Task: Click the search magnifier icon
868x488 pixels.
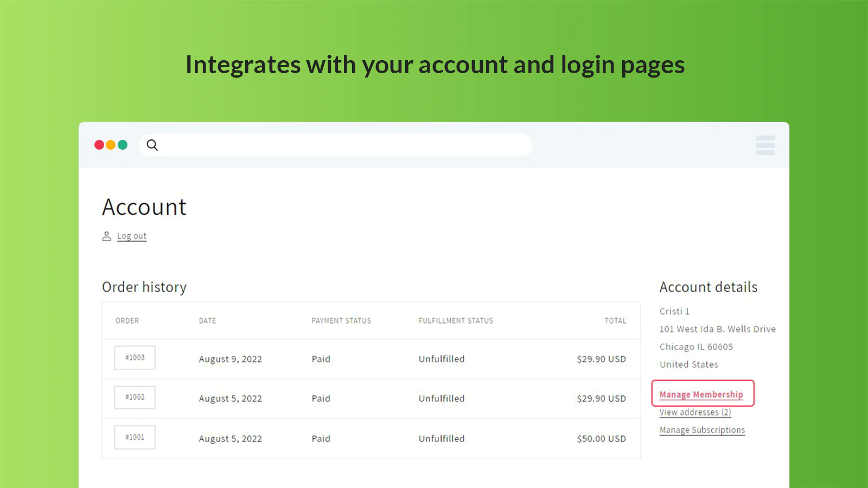Action: click(152, 145)
